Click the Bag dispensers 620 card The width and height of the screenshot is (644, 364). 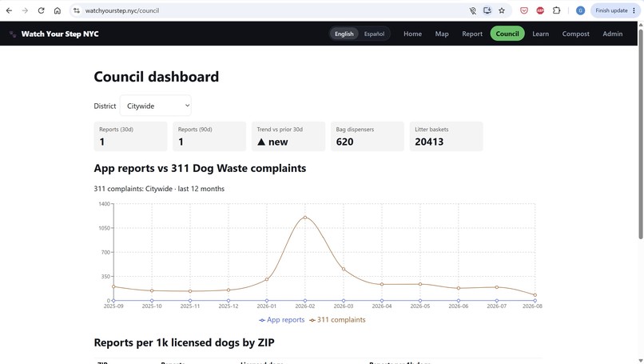point(368,136)
